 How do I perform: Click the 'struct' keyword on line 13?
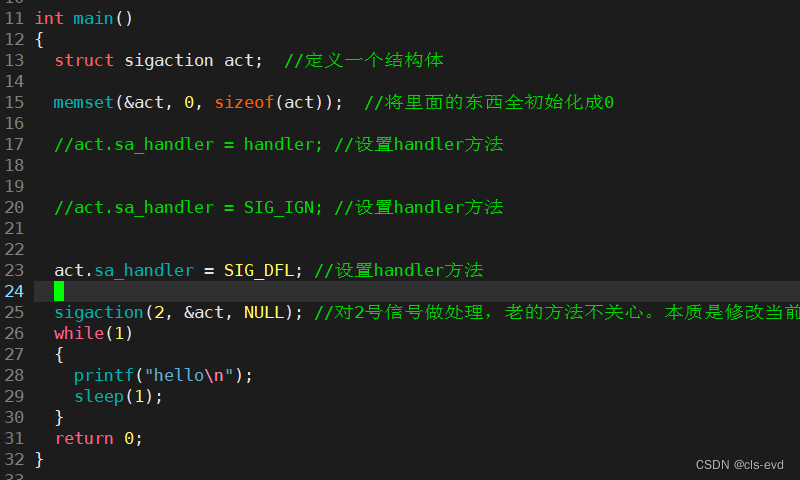84,61
